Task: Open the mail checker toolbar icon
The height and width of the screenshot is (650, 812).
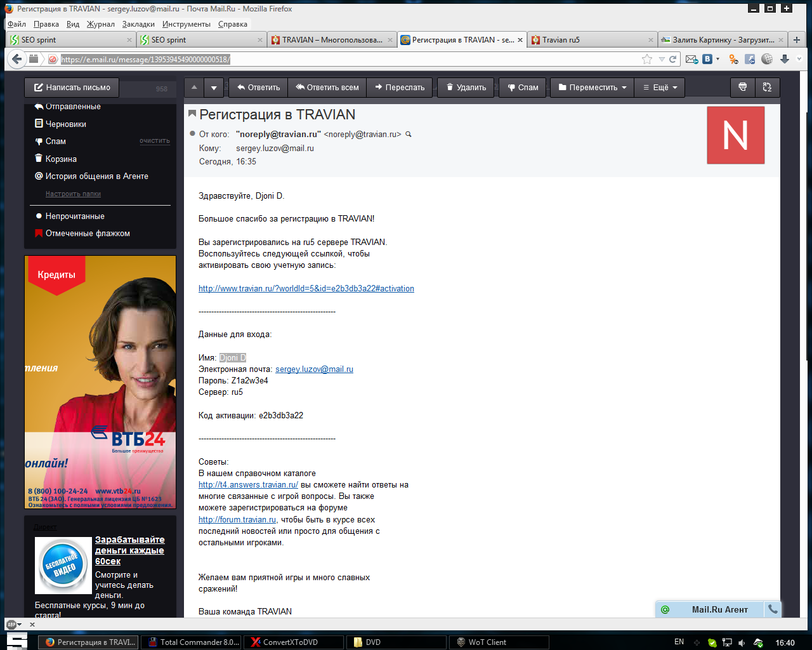Action: 691,59
